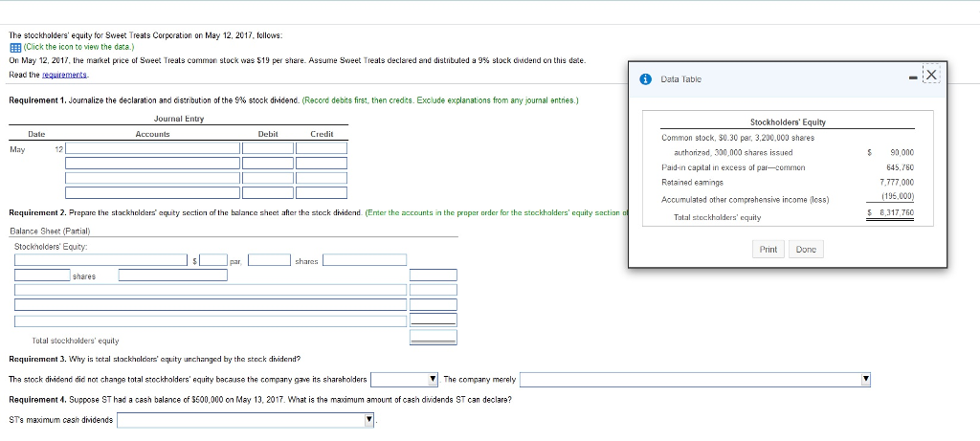
Task: Click the fourth journal row credit field
Action: point(322,193)
